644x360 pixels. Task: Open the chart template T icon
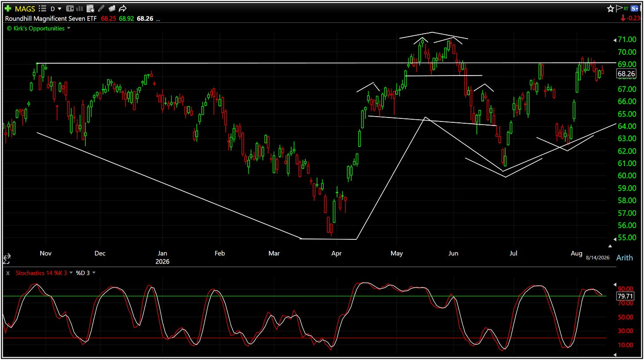pyautogui.click(x=70, y=8)
